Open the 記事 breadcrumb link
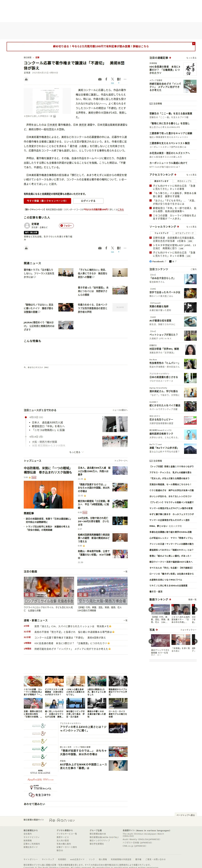 (37, 58)
